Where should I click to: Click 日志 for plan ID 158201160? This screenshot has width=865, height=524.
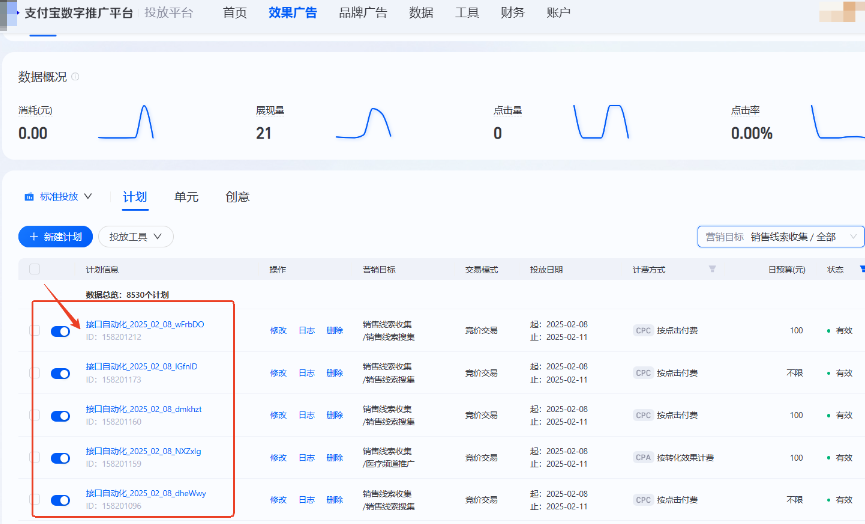[307, 415]
